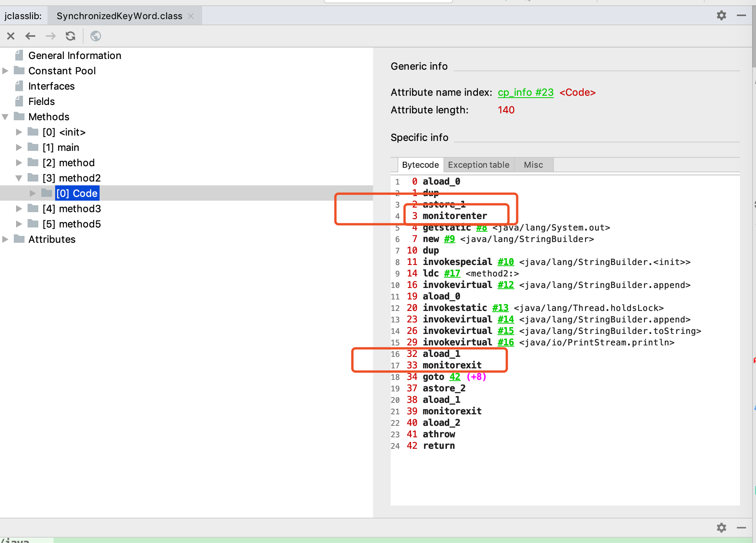Expand the [5] method5 node

pyautogui.click(x=19, y=224)
